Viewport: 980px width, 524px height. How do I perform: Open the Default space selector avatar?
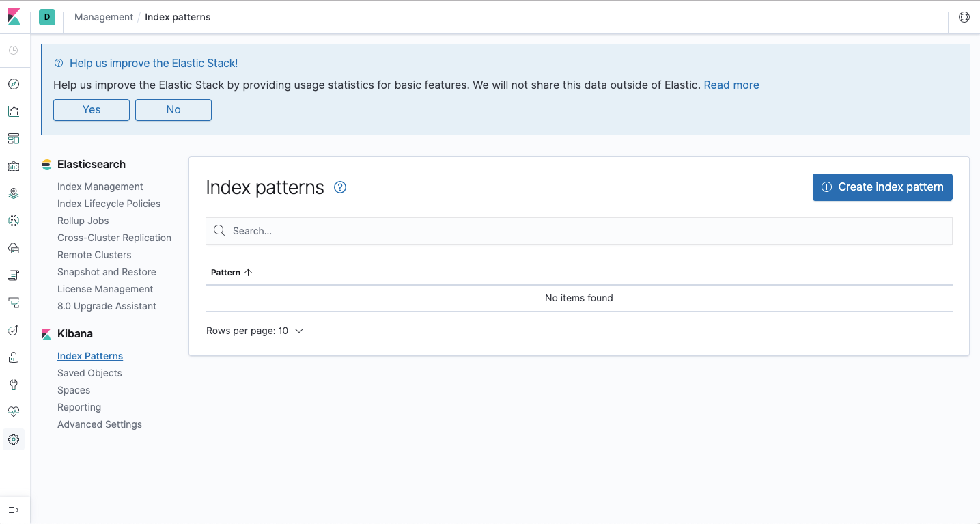(47, 17)
